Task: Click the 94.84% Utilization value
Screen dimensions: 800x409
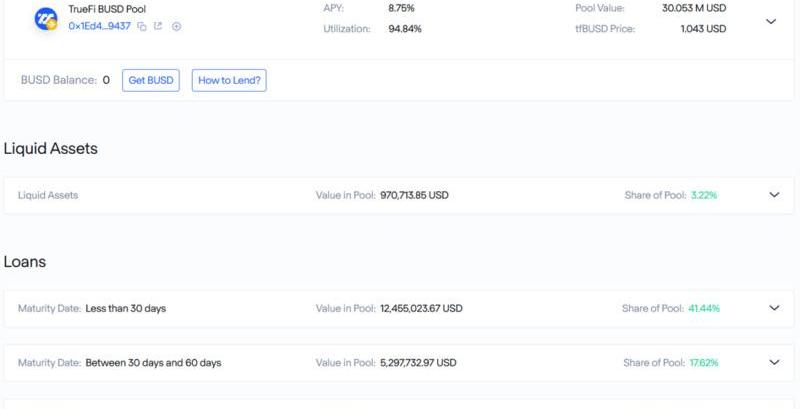Action: tap(405, 28)
